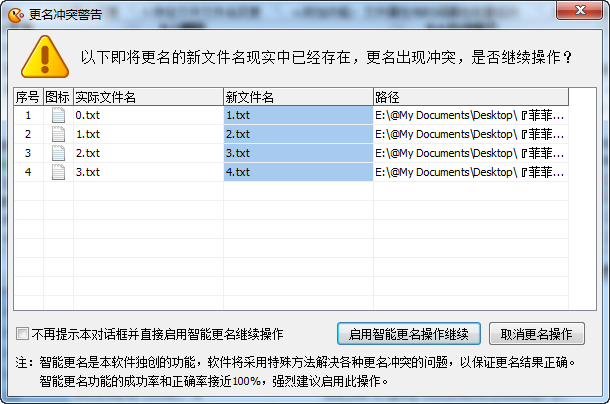The width and height of the screenshot is (610, 404).
Task: Enable the don't-show-this-dialog-again checkbox
Action: [22, 334]
